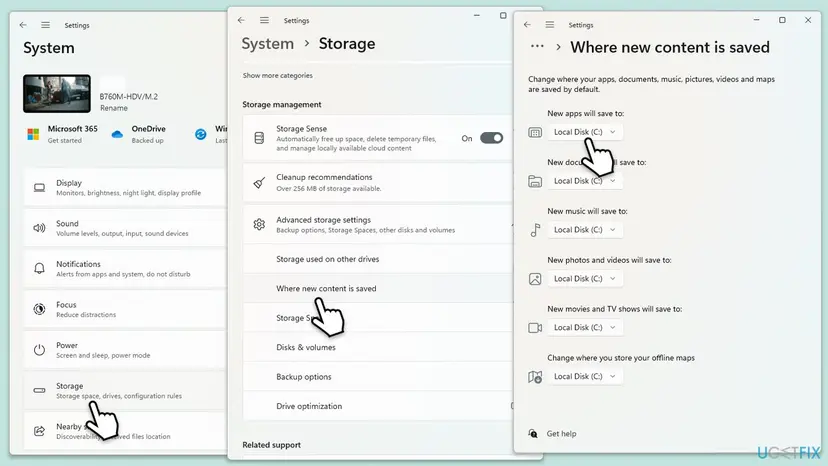The image size is (828, 466).
Task: Click the Get help icon
Action: pos(533,434)
